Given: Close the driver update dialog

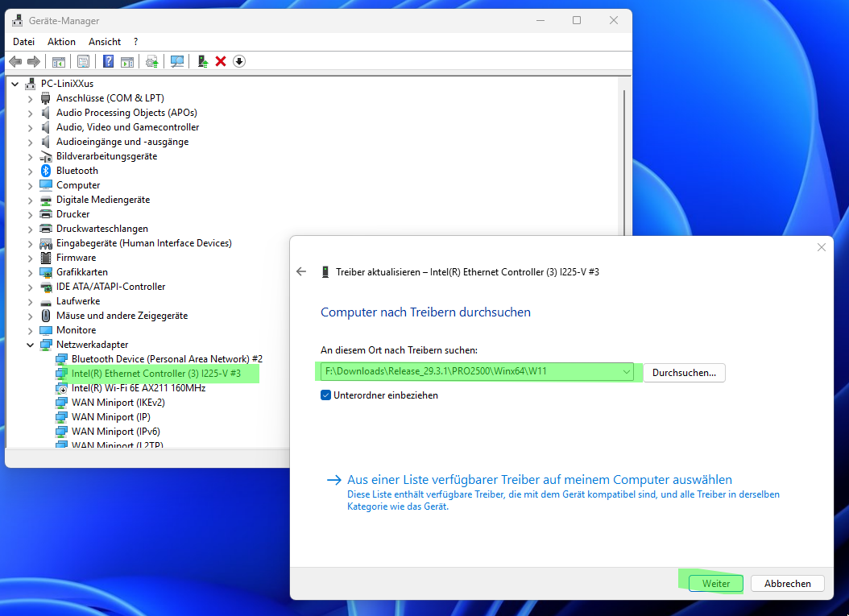Looking at the screenshot, I should [x=822, y=247].
